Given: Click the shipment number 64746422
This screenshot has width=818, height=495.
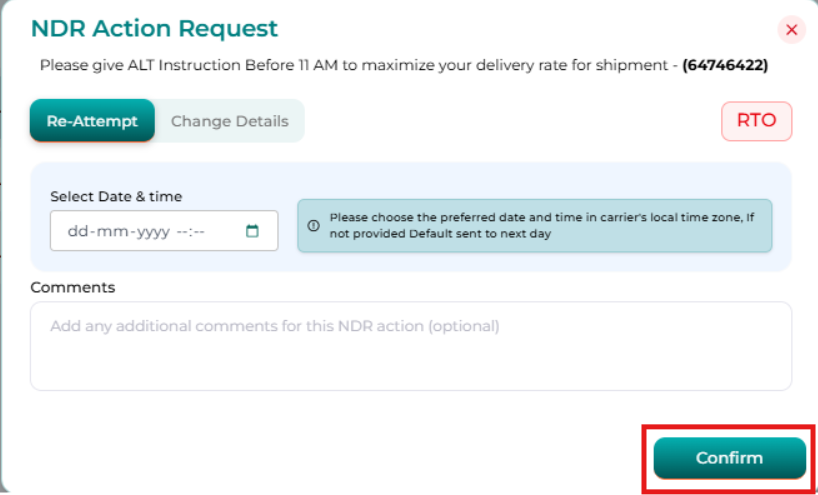Looking at the screenshot, I should coord(725,65).
